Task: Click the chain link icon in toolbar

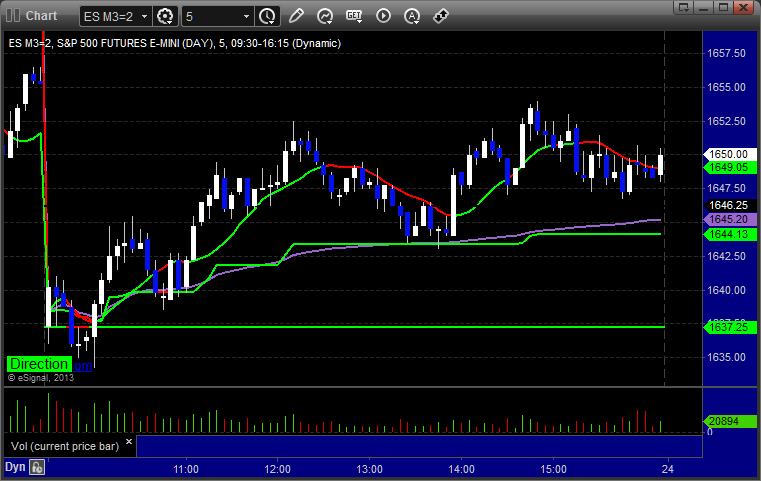Action: [x=441, y=16]
